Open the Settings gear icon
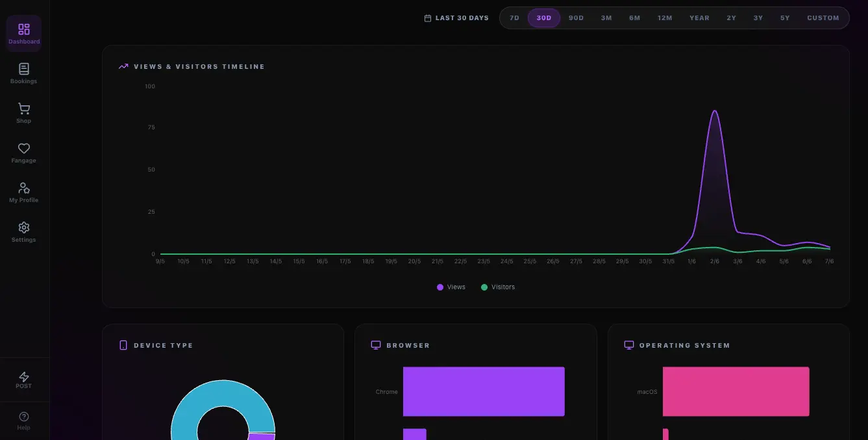The width and height of the screenshot is (868, 440). [24, 227]
